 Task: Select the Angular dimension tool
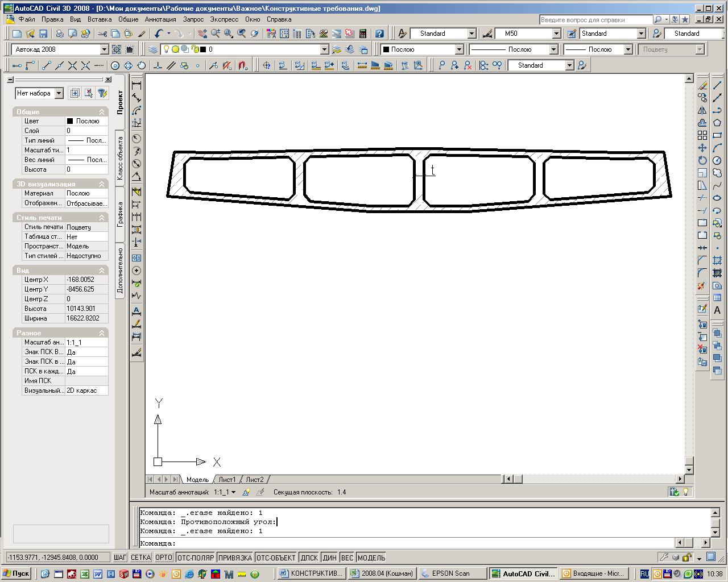point(136,176)
